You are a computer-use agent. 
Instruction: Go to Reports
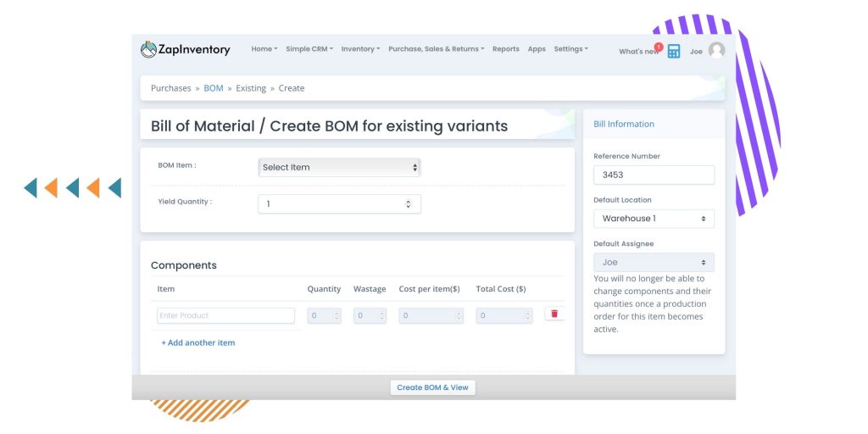point(505,48)
